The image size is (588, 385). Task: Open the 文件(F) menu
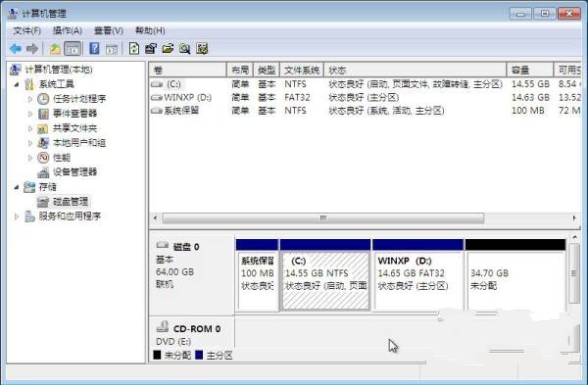[x=26, y=30]
